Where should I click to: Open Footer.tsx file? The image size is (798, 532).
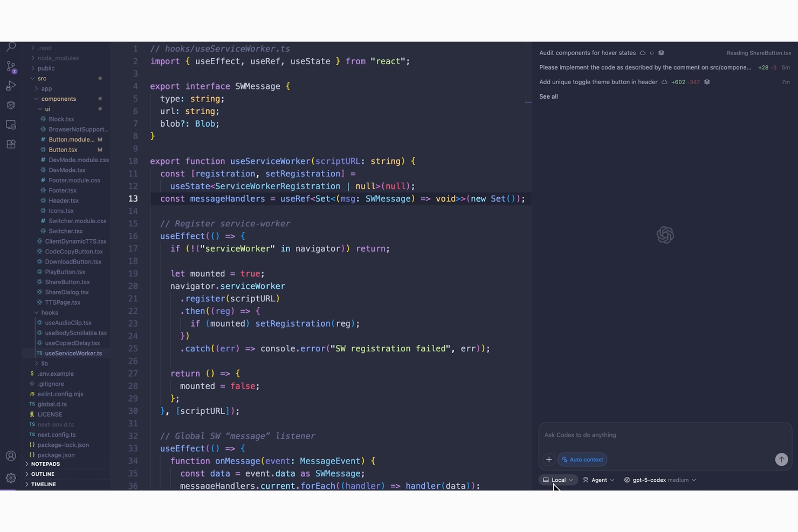point(62,191)
